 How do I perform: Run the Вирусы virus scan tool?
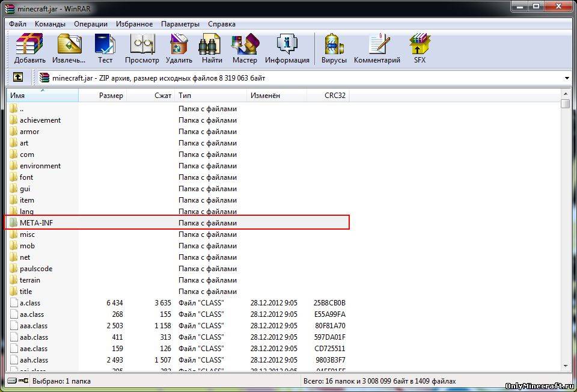click(334, 48)
